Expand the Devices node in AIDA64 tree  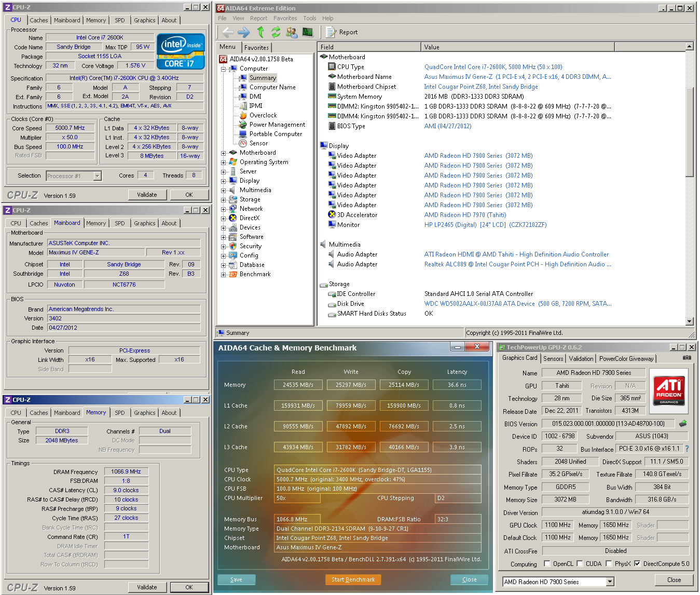click(223, 227)
